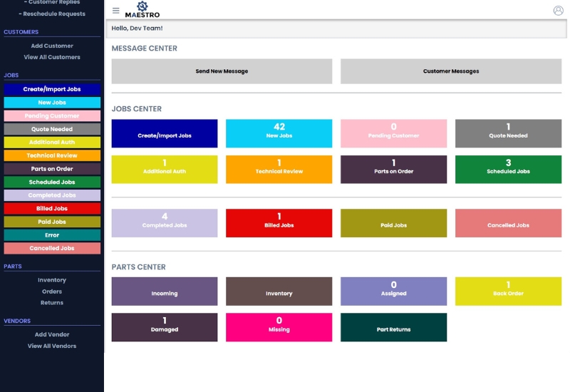Select Error in sidebar jobs list
Screen dimensions: 570x392
52,234
